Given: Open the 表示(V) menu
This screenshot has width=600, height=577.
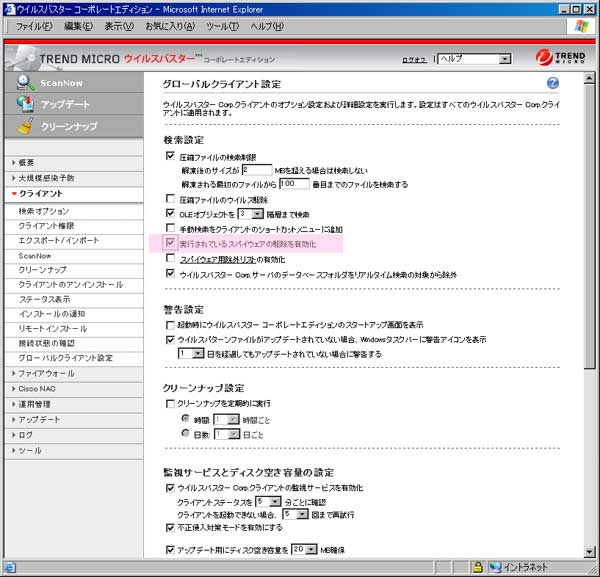Looking at the screenshot, I should click(119, 26).
